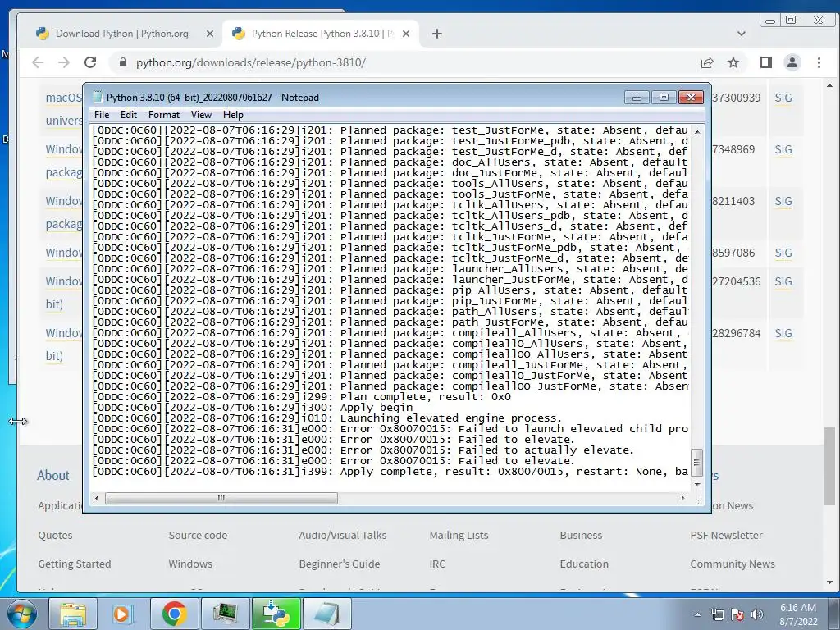Click the SIG link beside 37300939
840x630 pixels.
click(783, 98)
